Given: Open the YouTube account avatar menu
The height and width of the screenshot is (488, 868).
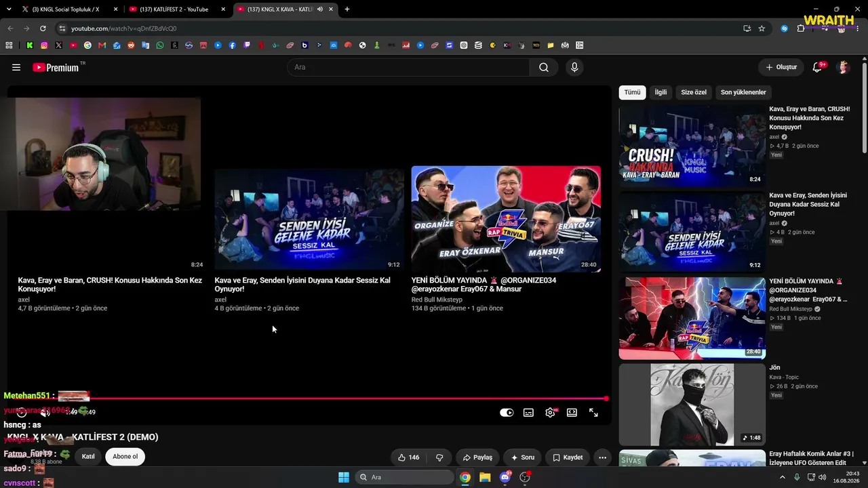Looking at the screenshot, I should pos(844,67).
